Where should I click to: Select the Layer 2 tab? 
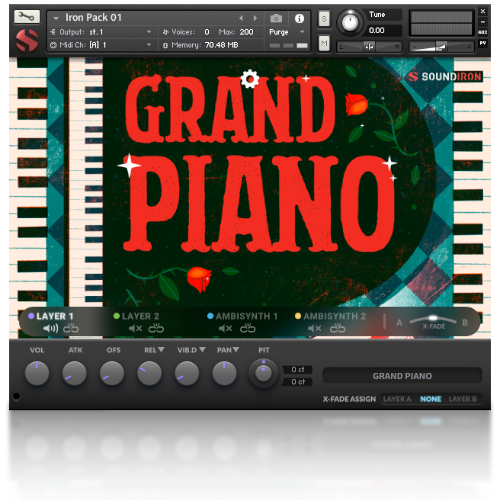[x=136, y=316]
